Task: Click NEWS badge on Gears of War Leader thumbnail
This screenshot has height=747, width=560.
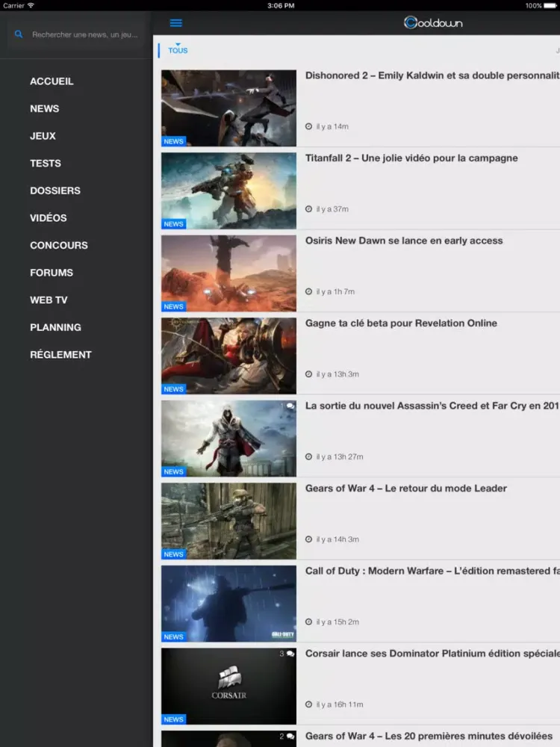Action: pos(173,554)
